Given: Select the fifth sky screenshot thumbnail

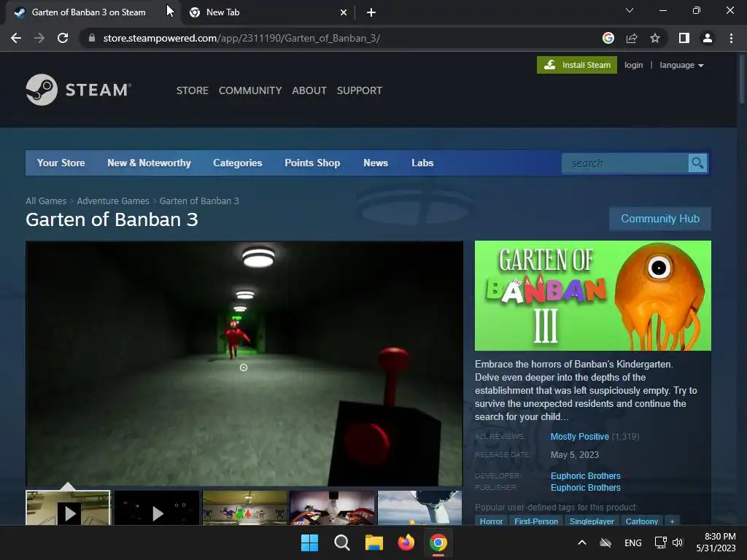Looking at the screenshot, I should click(419, 508).
